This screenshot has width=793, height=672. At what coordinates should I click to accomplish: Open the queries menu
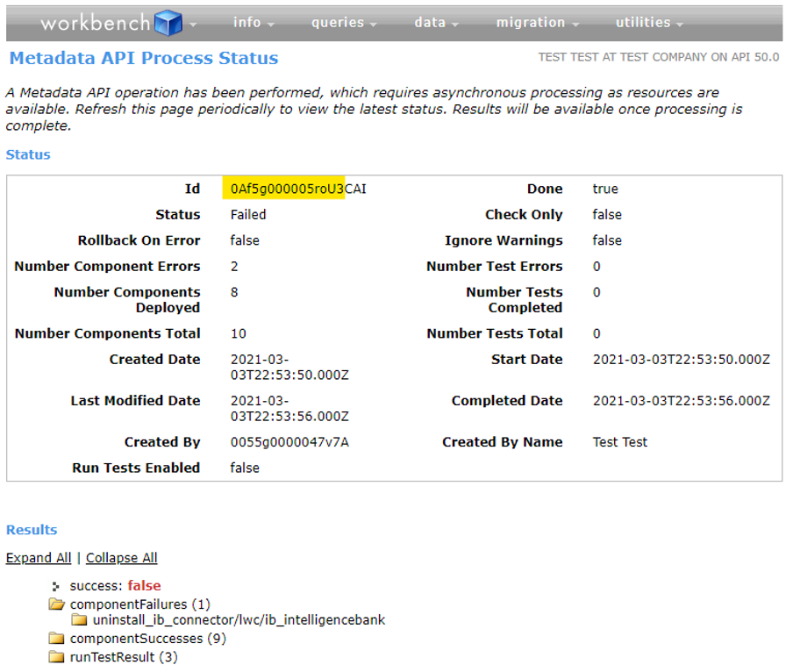point(344,23)
